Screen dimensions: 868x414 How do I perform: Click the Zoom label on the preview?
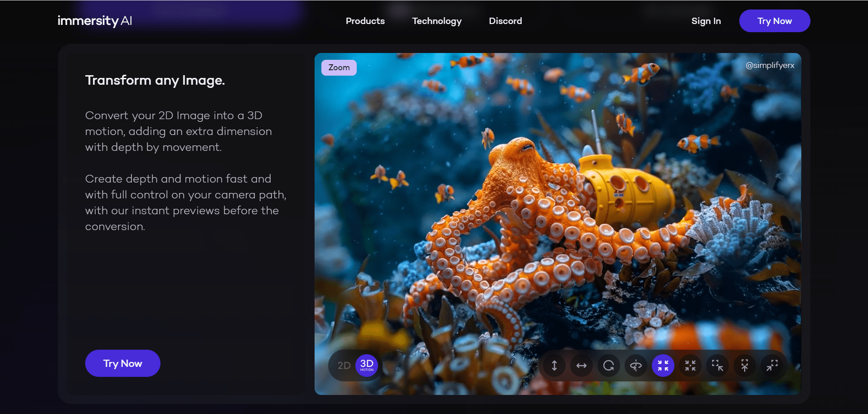[x=339, y=67]
